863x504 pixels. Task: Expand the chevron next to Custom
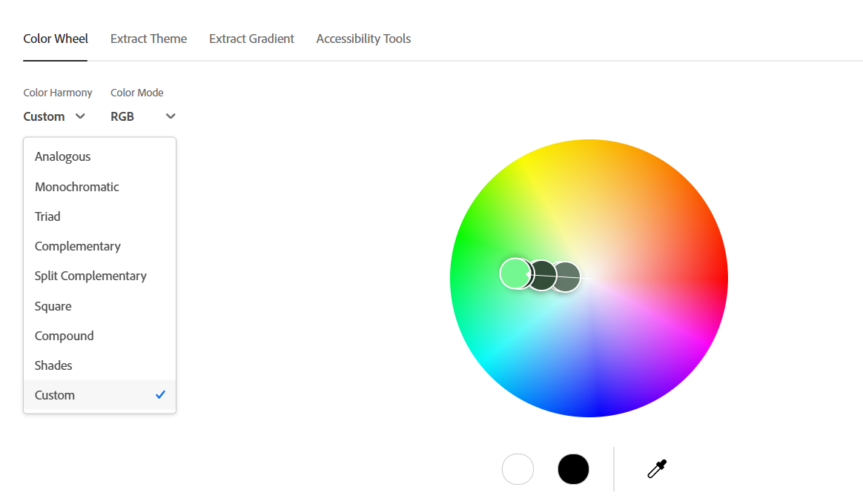click(x=79, y=116)
